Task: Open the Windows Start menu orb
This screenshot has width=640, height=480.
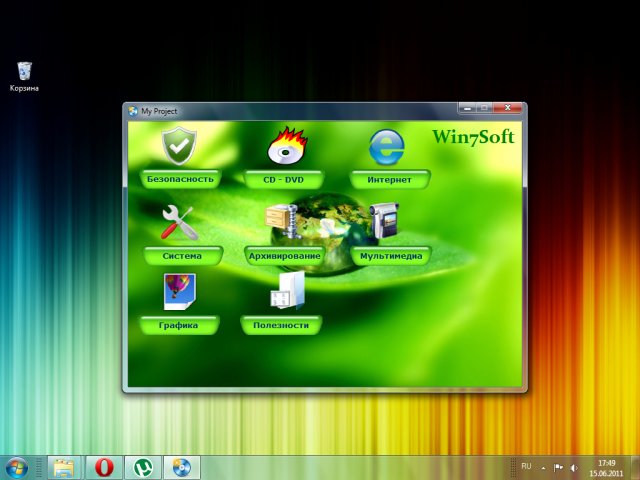Action: [x=17, y=468]
